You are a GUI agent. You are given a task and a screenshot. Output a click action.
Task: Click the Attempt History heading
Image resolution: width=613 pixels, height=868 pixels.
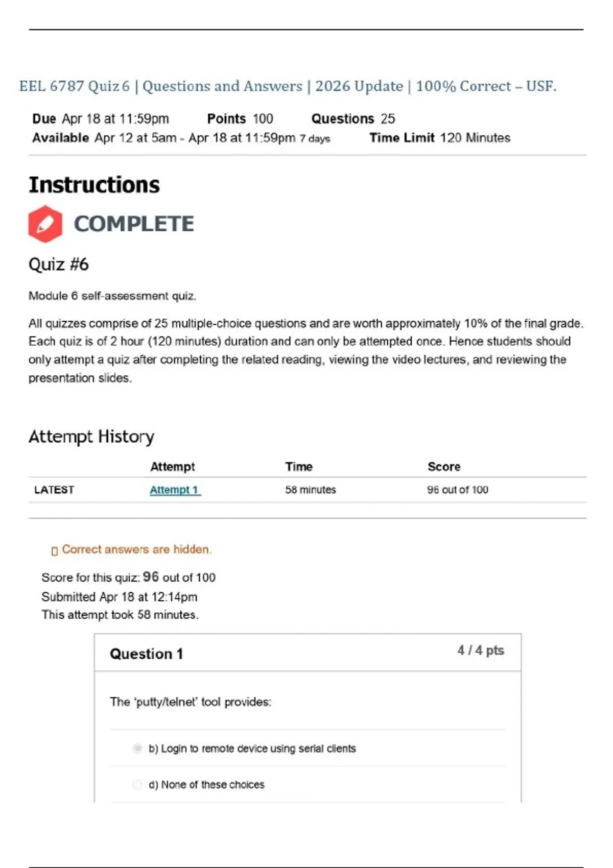pos(91,437)
